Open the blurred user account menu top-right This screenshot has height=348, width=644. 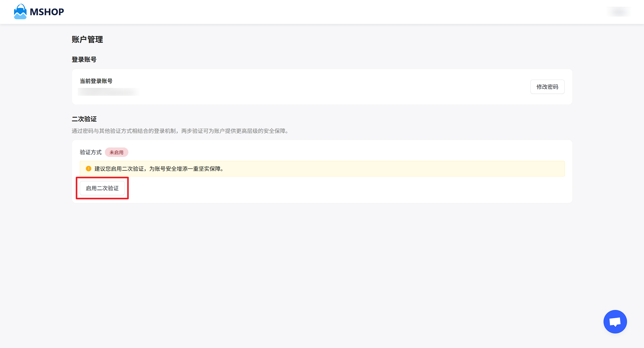point(619,12)
